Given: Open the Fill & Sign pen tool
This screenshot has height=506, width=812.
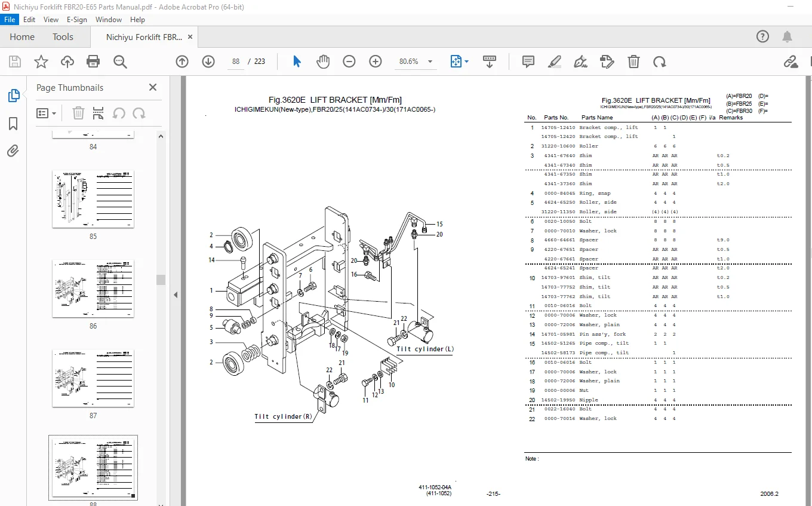Looking at the screenshot, I should (580, 62).
